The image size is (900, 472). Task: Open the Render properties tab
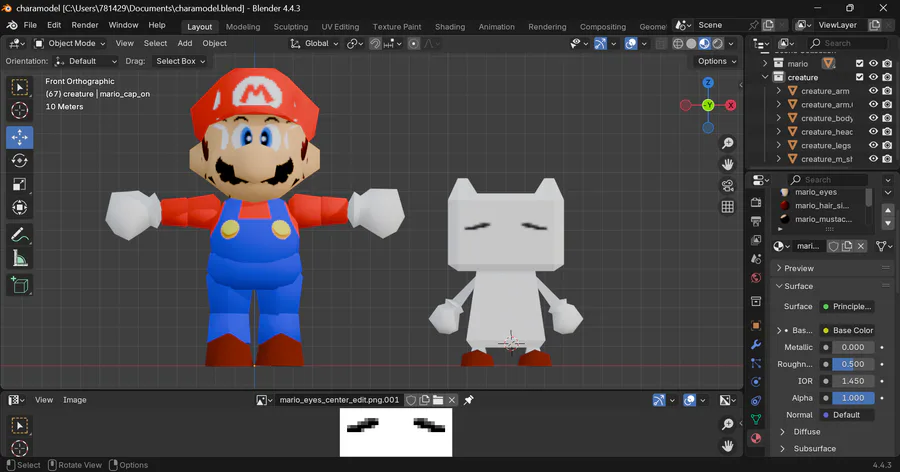click(756, 202)
